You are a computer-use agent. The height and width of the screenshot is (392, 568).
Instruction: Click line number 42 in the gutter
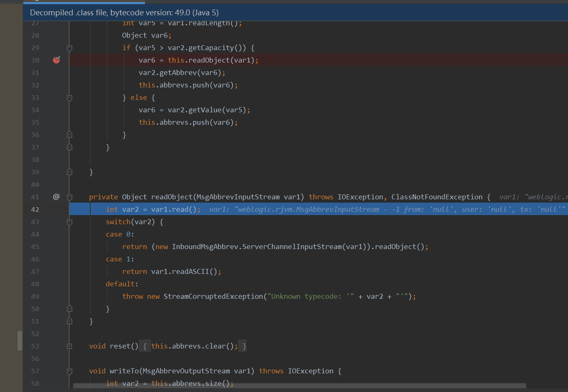[35, 210]
